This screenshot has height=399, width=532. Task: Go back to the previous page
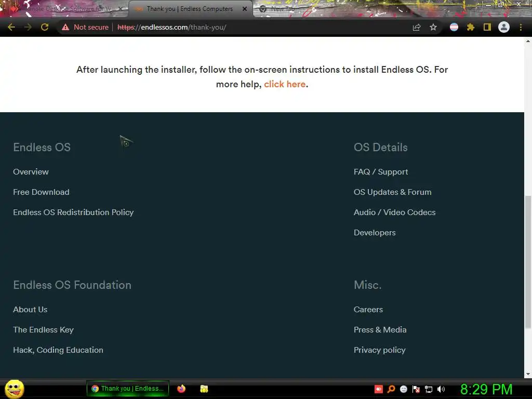click(11, 27)
